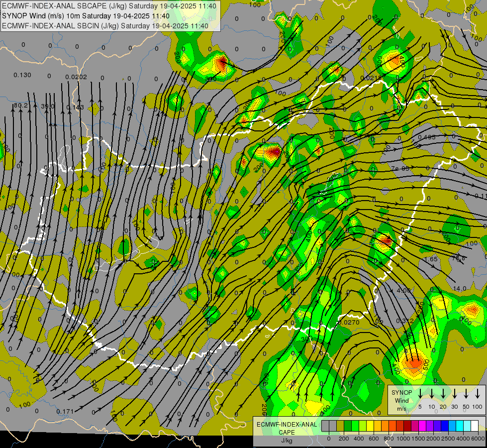Viewport: 487px width, 448px height.
Task: Pick the bright green swatch in the CAPE legend
Action: 355,426
